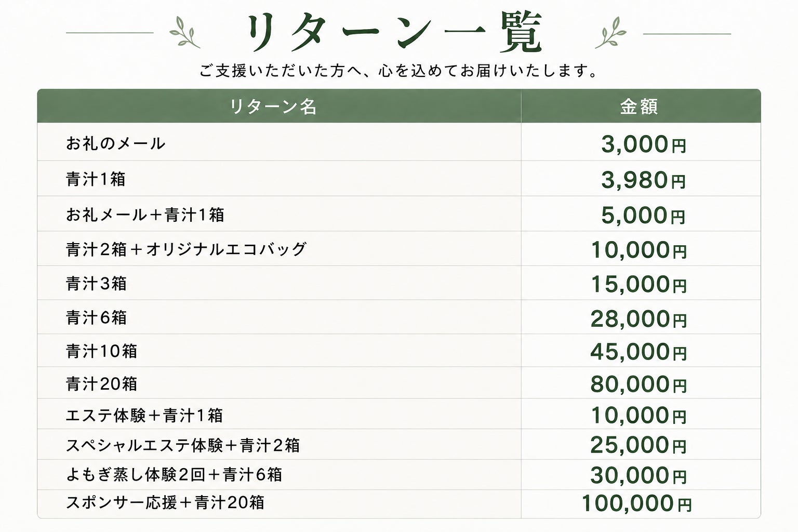Click the right leaf ornament beside the title

pyautogui.click(x=611, y=32)
